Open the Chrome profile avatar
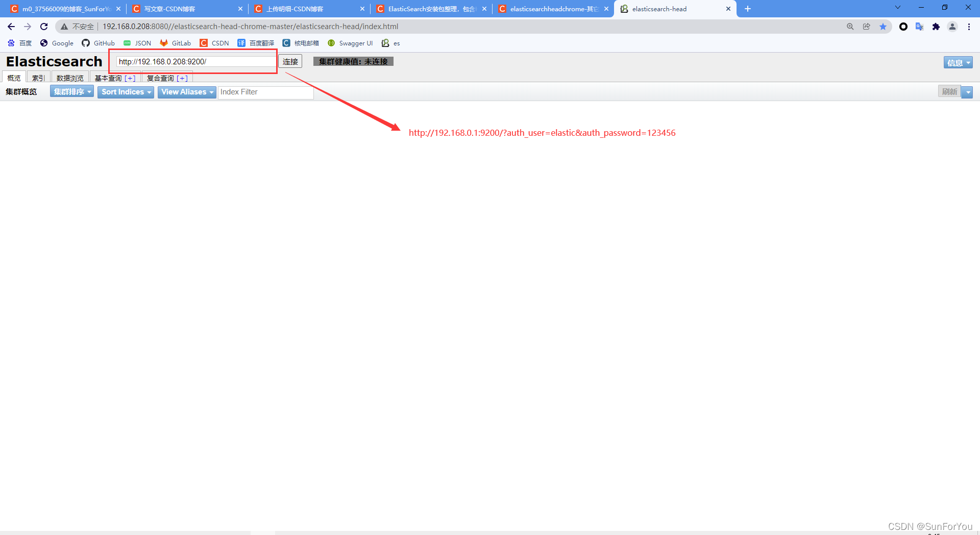980x535 pixels. pyautogui.click(x=952, y=27)
